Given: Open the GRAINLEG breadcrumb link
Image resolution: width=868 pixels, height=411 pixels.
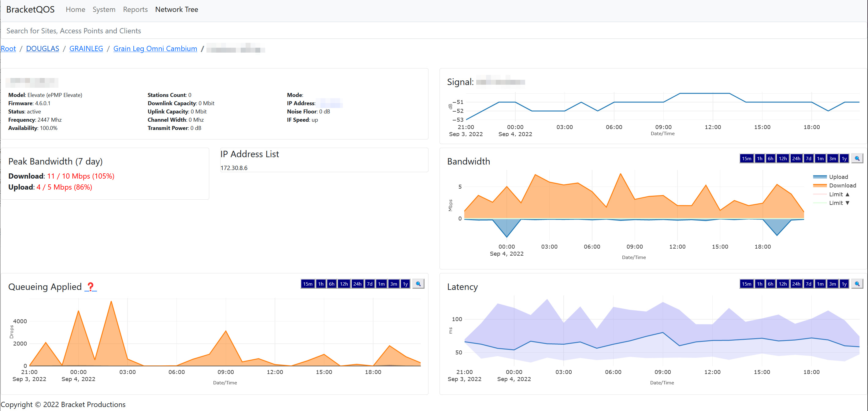Looking at the screenshot, I should pos(86,49).
